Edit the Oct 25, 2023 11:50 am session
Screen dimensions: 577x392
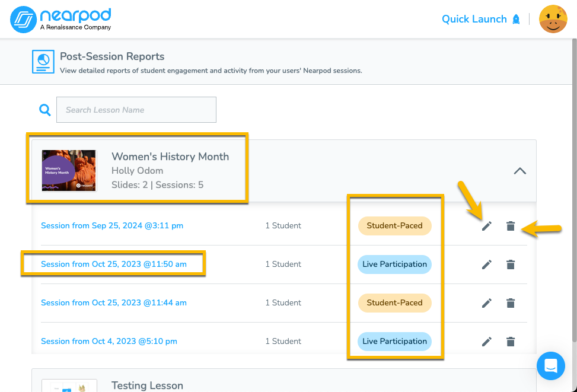click(x=487, y=264)
